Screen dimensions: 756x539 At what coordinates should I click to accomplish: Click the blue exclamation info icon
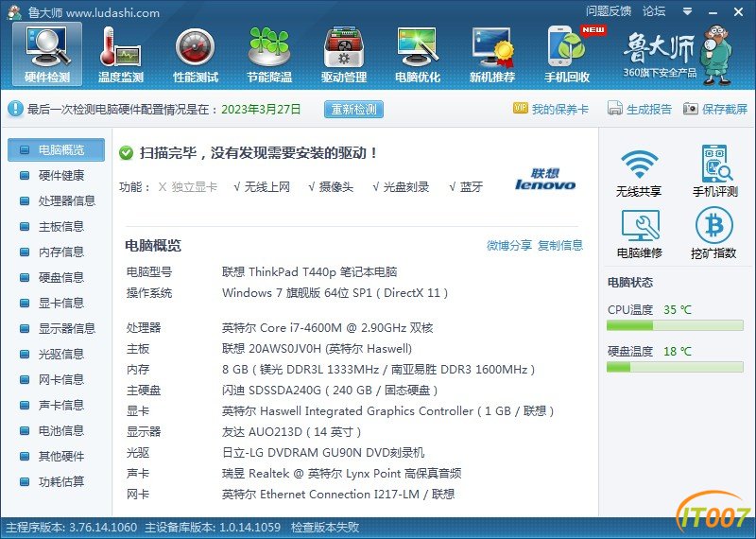pos(15,109)
